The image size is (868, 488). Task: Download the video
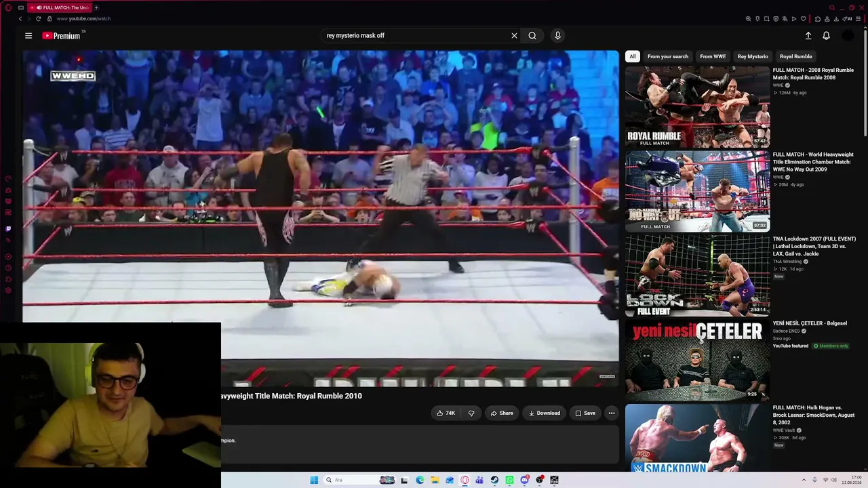545,413
